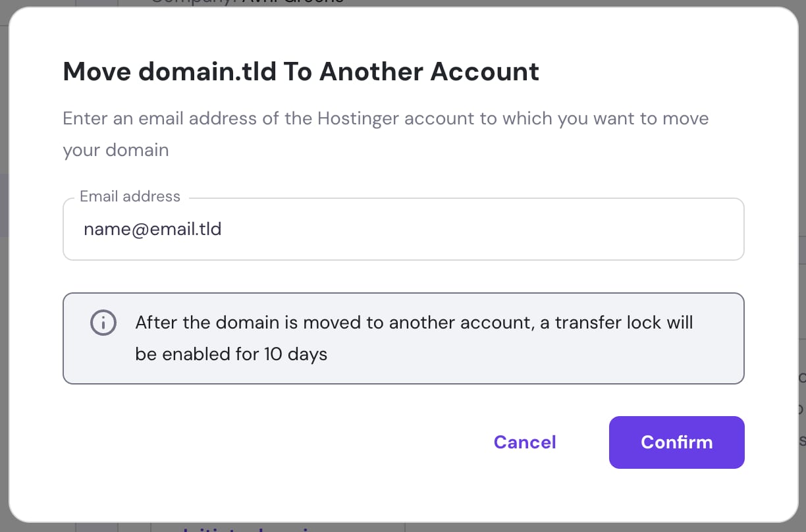Click the info icon in the transfer lock notice

click(103, 323)
